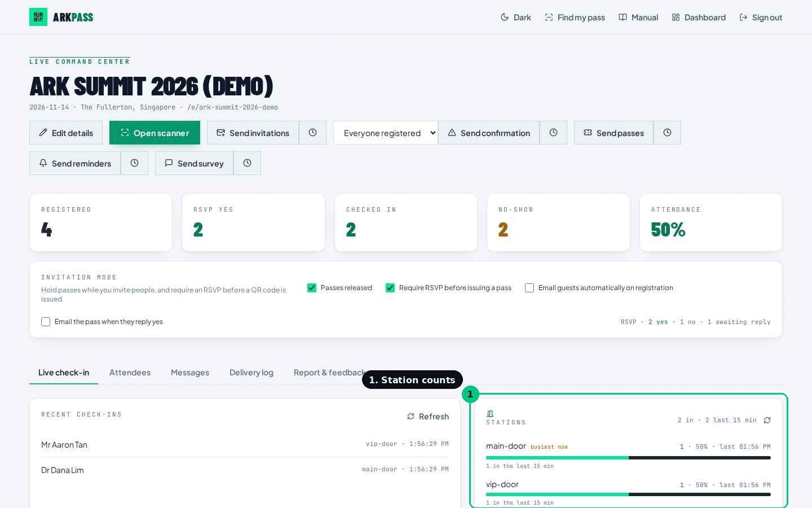Select the Dr Dana Lim check-in row
This screenshot has height=508, width=812.
(245, 470)
